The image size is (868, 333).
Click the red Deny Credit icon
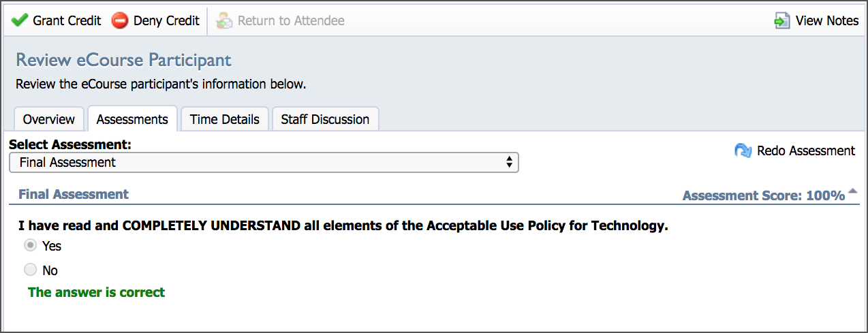tap(120, 20)
